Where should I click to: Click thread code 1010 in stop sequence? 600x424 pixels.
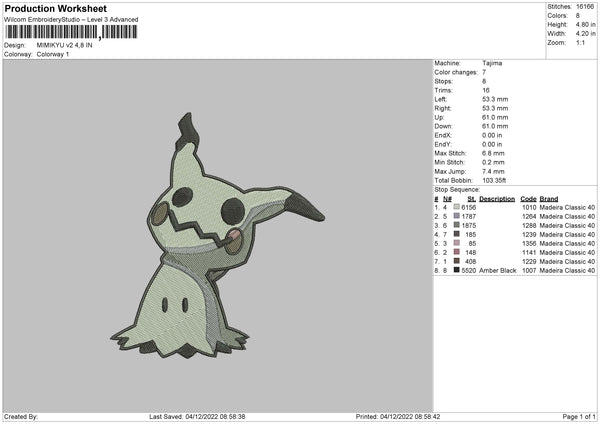coord(529,207)
